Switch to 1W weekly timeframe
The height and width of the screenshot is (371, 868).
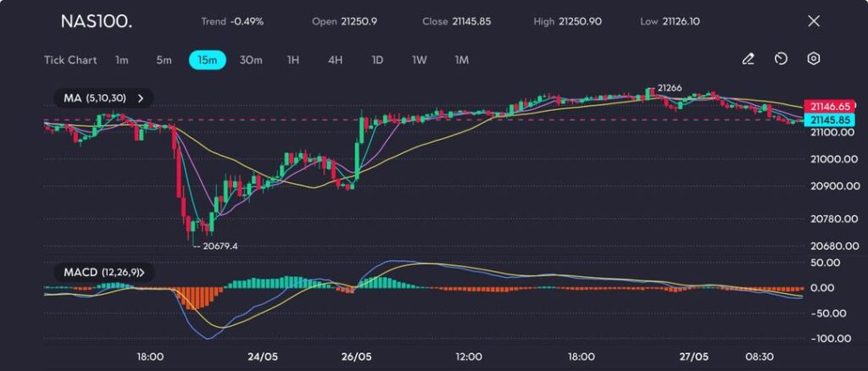coord(420,60)
